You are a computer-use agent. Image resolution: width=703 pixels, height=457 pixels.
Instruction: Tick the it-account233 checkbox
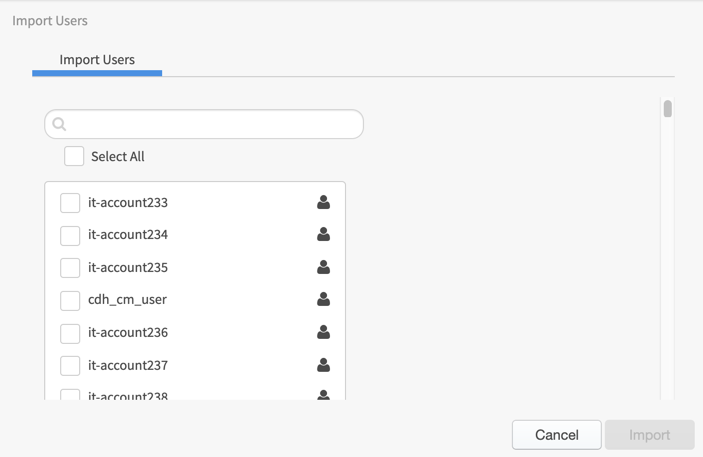click(70, 203)
